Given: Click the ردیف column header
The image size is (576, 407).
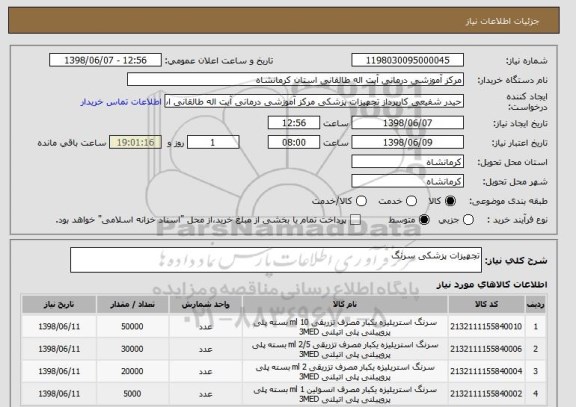Looking at the screenshot, I should point(535,304).
